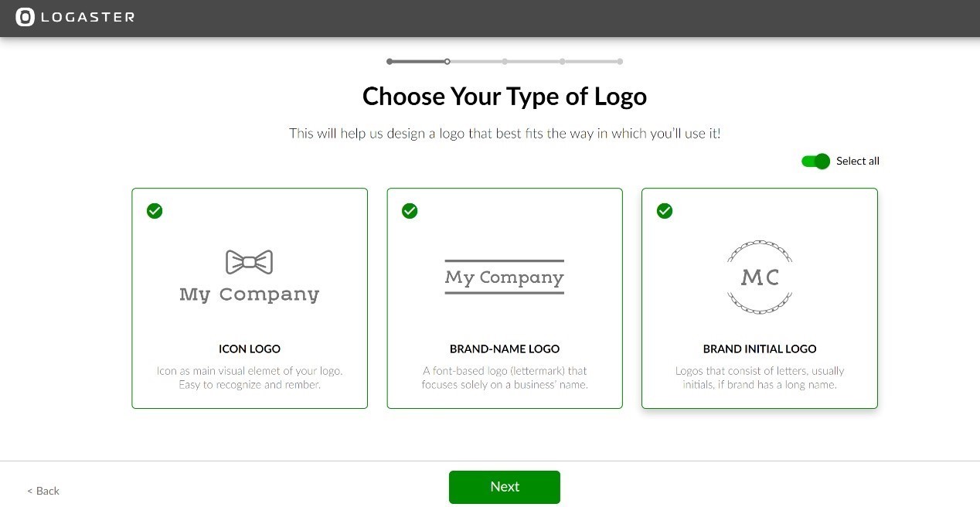Click the Logaster logo icon
980x507 pixels.
click(x=25, y=17)
